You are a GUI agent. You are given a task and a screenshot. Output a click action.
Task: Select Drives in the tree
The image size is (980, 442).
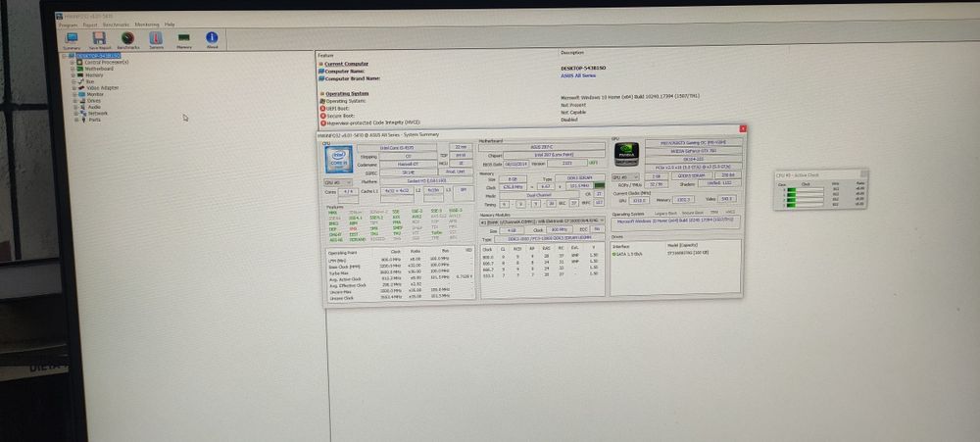pyautogui.click(x=94, y=101)
